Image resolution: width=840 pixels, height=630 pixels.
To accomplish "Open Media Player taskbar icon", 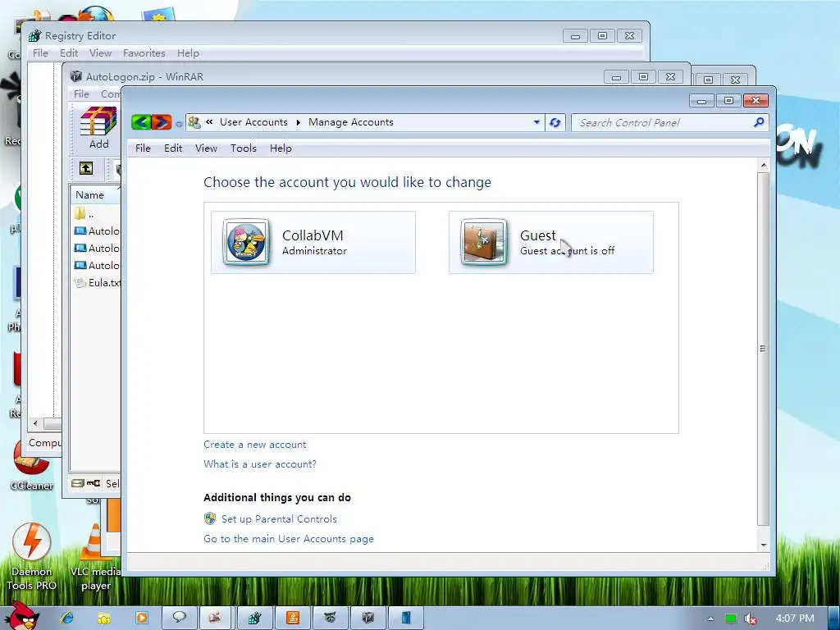I will tap(141, 618).
